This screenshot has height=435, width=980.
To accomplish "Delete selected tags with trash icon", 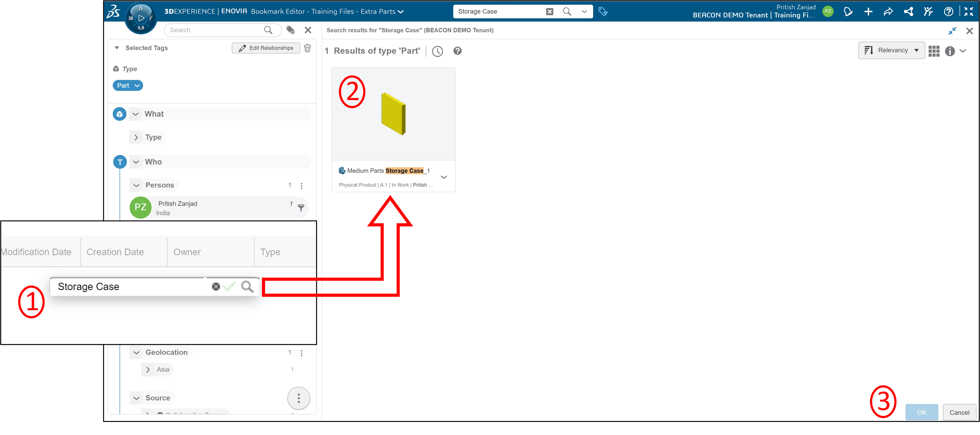I will [308, 48].
